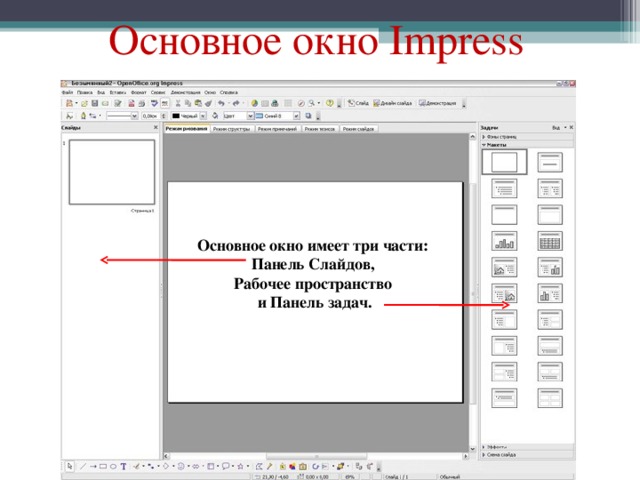Click the Дизайн слайда button
This screenshot has width=640, height=480.
(393, 103)
